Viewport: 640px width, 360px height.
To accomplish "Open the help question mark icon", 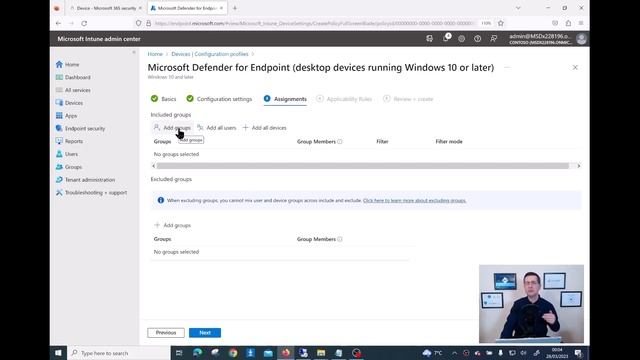I will 477,39.
